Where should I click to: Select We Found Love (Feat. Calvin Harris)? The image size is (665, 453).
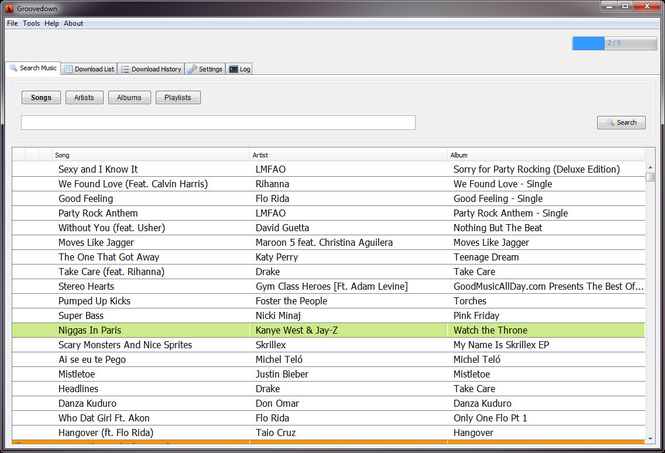point(133,184)
